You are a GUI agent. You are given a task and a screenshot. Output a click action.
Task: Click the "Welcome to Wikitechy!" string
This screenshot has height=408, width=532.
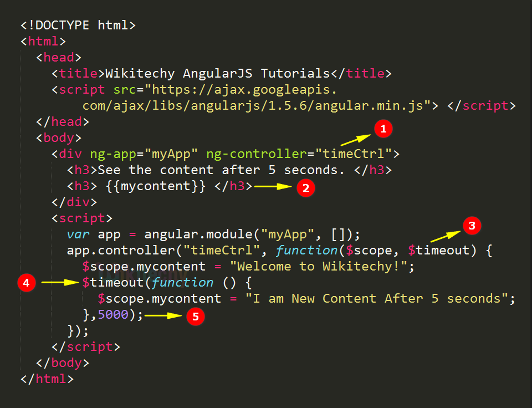tap(319, 266)
